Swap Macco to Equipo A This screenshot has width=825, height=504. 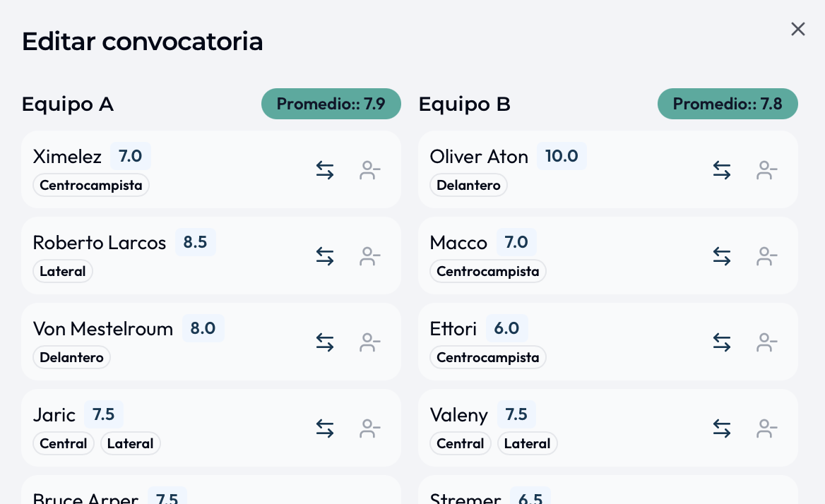click(x=721, y=256)
